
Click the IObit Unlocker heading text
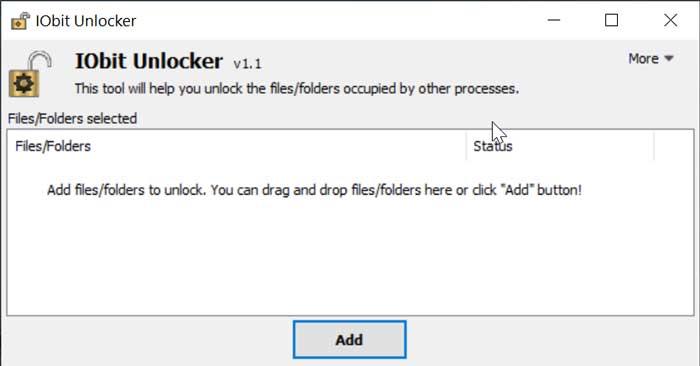point(149,61)
